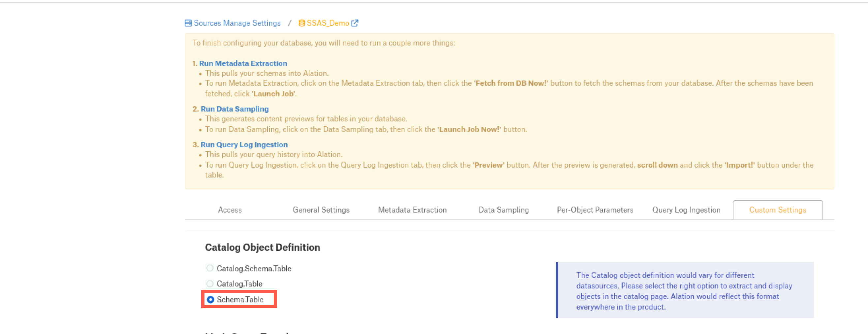Click the SSAS_Demo database icon
The height and width of the screenshot is (334, 868).
tap(301, 23)
